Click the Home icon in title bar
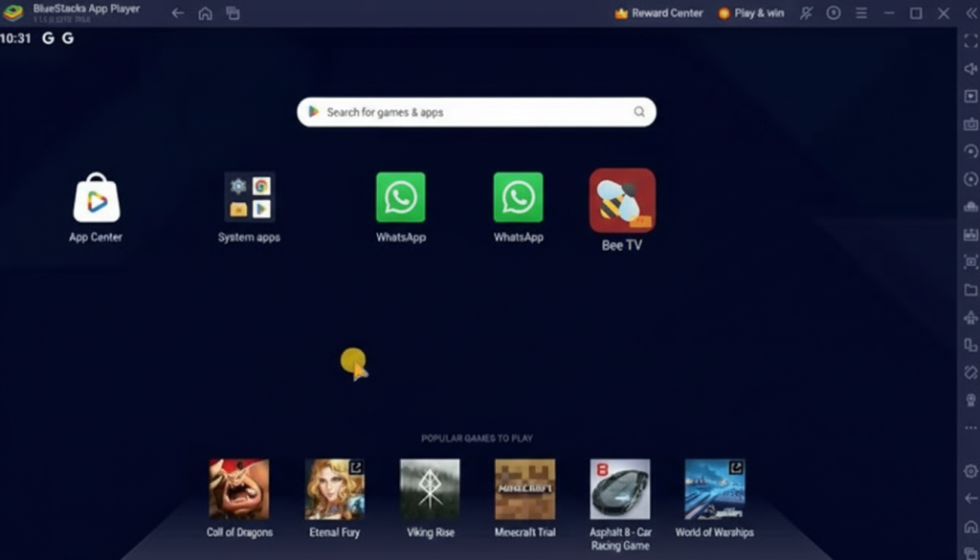 point(205,13)
